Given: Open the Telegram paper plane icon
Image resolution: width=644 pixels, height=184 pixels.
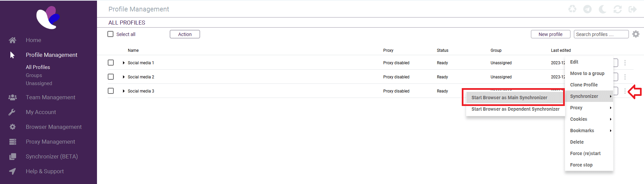Looking at the screenshot, I should (587, 9).
